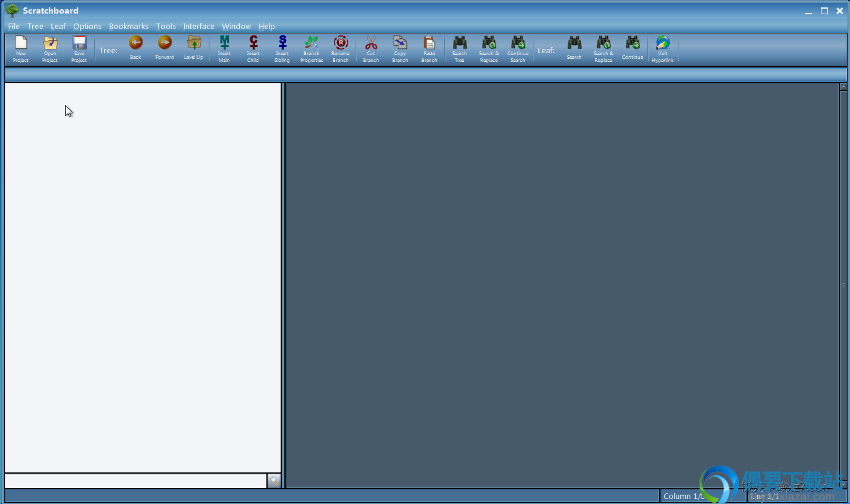Open Leaf Search & Replace
This screenshot has height=504, width=850.
click(x=603, y=50)
